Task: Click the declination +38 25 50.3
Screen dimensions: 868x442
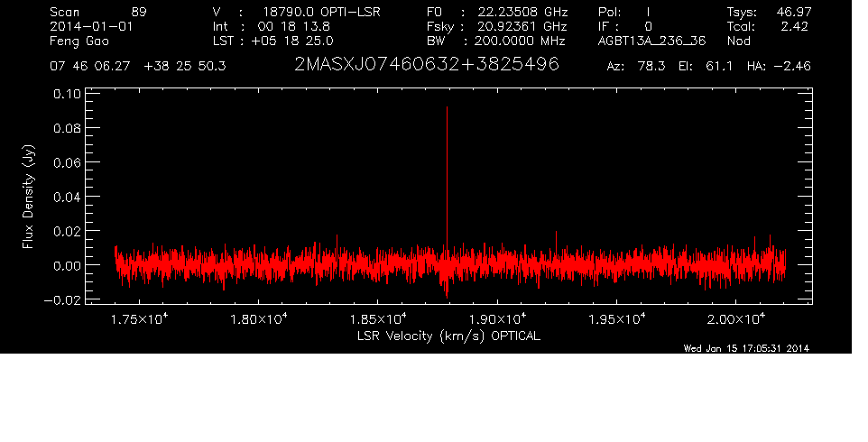Action: tap(184, 67)
